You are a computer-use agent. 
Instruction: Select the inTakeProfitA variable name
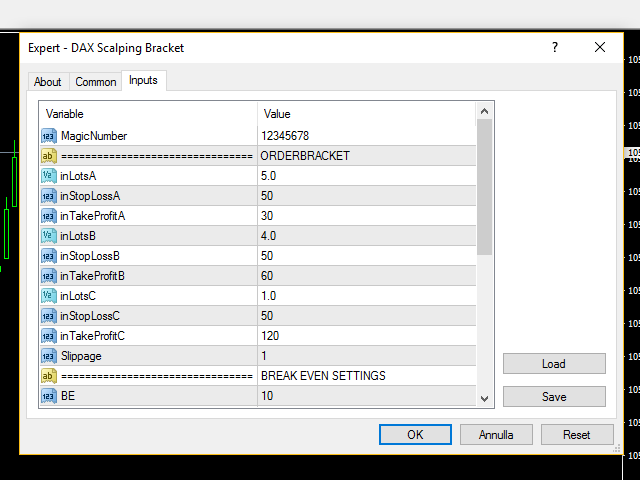[x=93, y=216]
